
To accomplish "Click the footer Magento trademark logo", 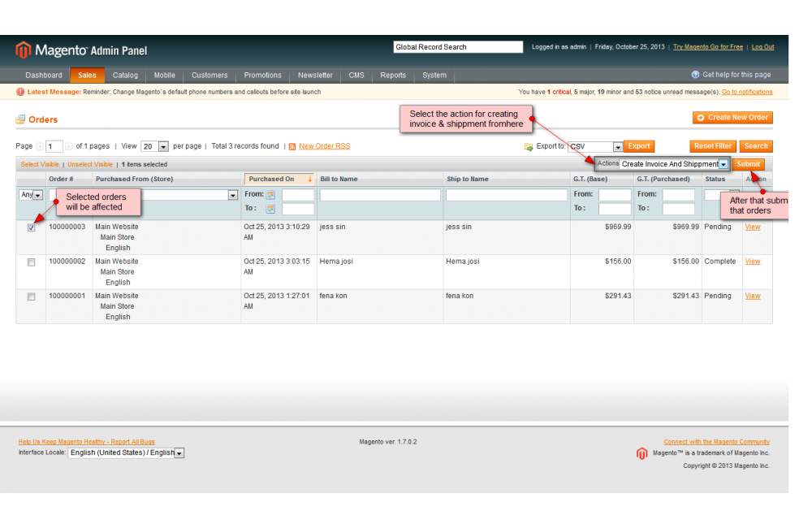I will (x=641, y=453).
